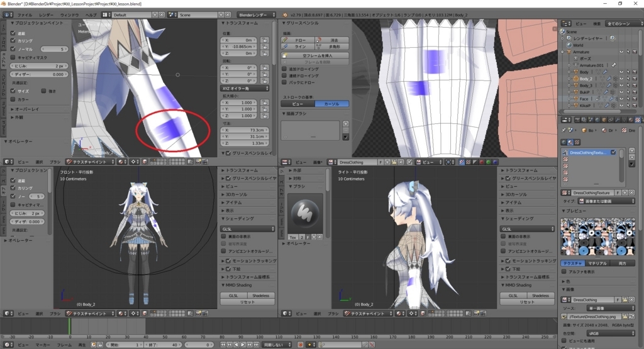Image resolution: width=644 pixels, height=349 pixels.
Task: Open the texture properties tab icon
Action: click(x=638, y=120)
